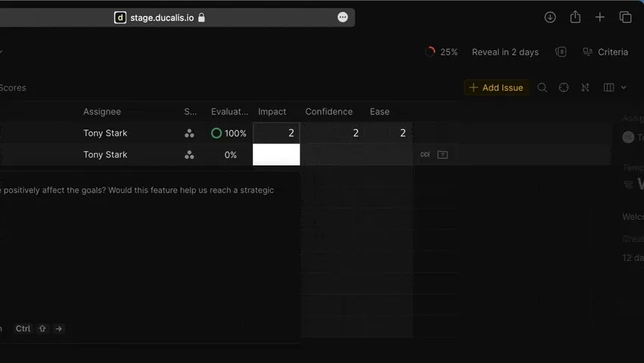This screenshot has width=644, height=363.
Task: Click the Reveal in 2 days link
Action: pyautogui.click(x=505, y=52)
